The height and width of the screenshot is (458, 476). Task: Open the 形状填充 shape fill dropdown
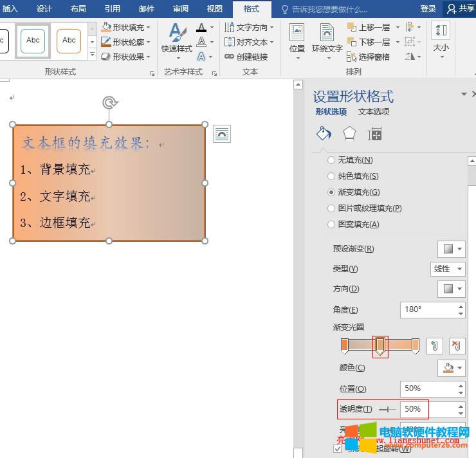[x=126, y=28]
